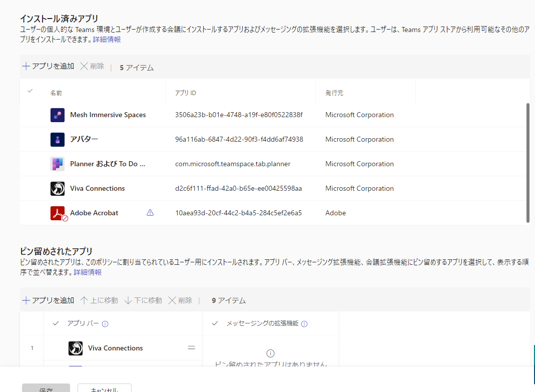Select Viva Connections name in installed apps
This screenshot has width=535, height=392.
point(97,188)
